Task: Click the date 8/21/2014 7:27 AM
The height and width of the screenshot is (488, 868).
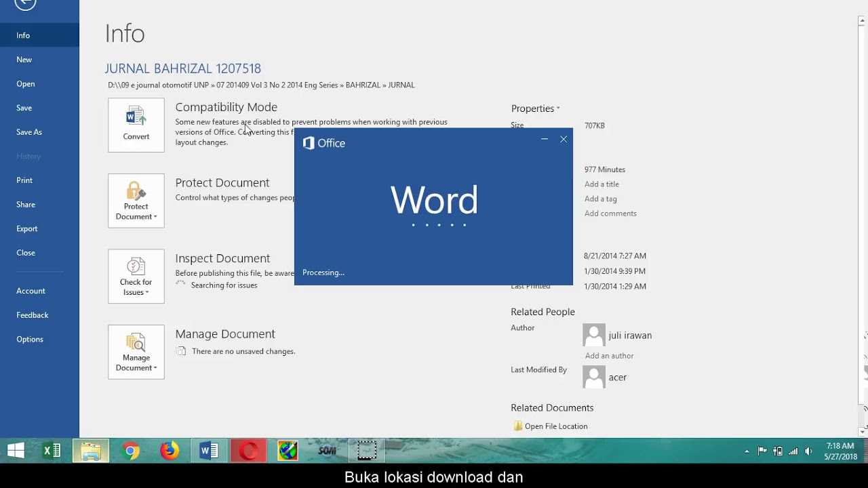Action: point(615,256)
